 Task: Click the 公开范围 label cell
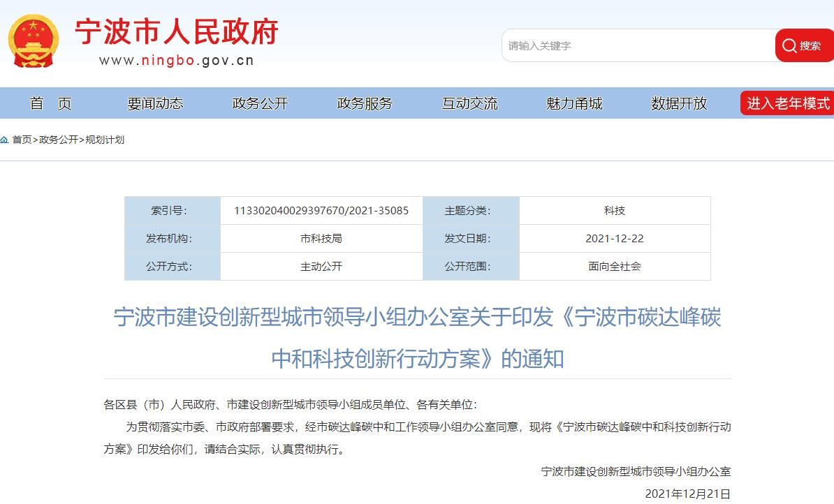click(471, 267)
